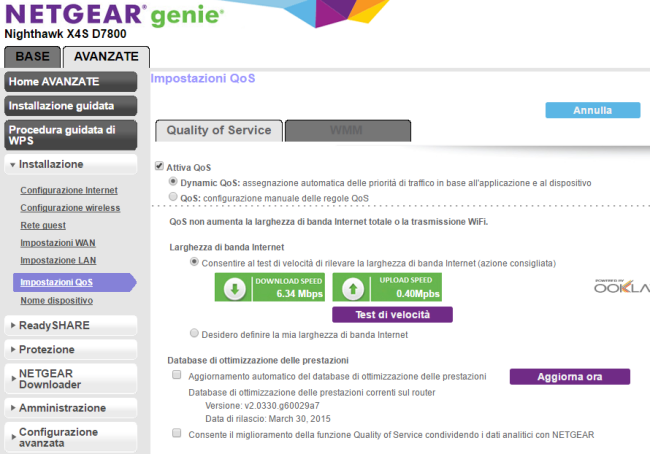Select the AVANZATE tab
Viewport: 650px width, 454px height.
tap(106, 57)
